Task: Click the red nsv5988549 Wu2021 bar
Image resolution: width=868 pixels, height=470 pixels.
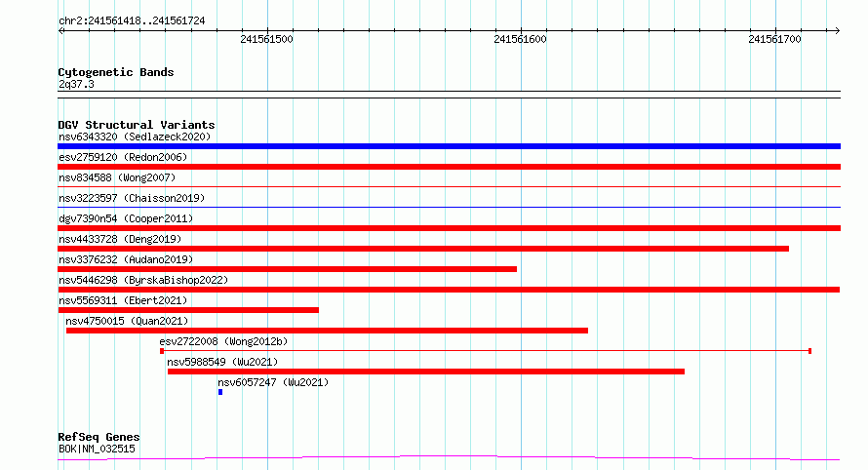Action: tap(426, 372)
